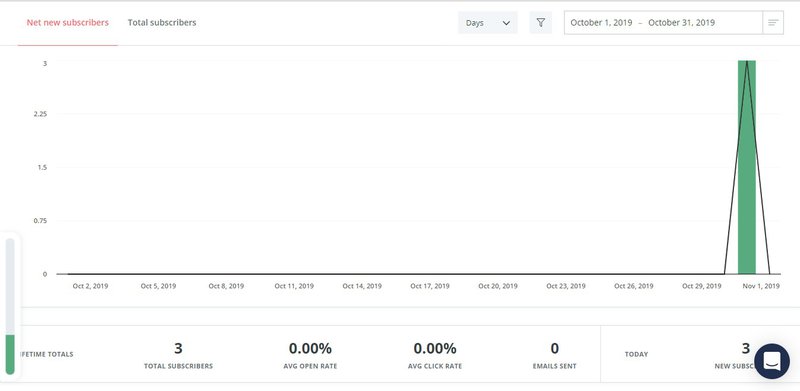Click the date range menu lines icon

pyautogui.click(x=773, y=23)
